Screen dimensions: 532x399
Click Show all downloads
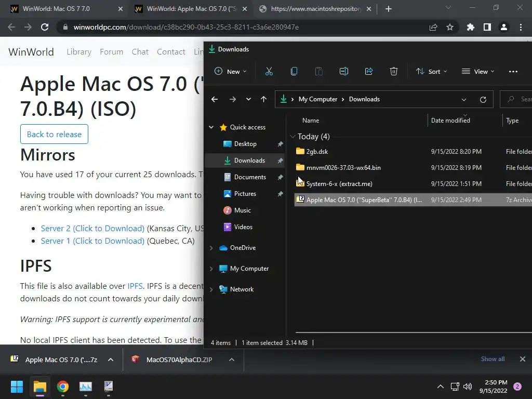coord(493,359)
